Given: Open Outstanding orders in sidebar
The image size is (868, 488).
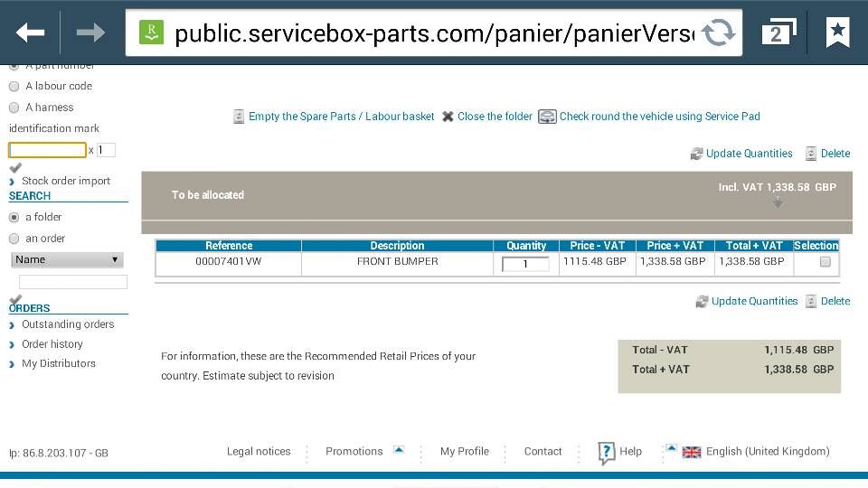Looking at the screenshot, I should (x=68, y=324).
